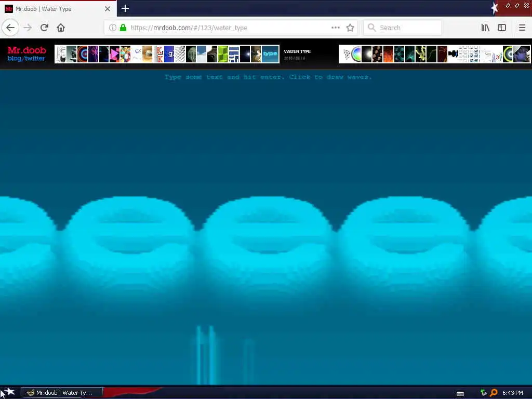
Task: Open the green cubes thumbnail
Action: tap(223, 54)
